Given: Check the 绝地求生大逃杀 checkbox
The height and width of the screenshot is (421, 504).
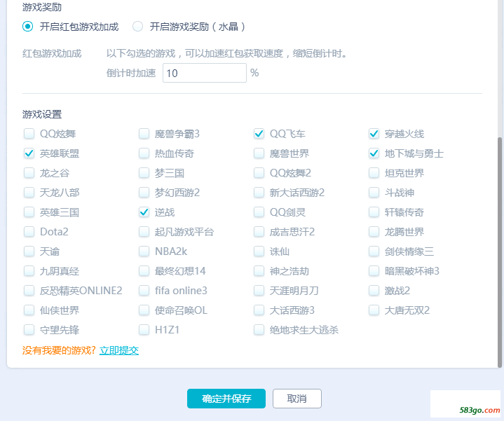Looking at the screenshot, I should [259, 330].
